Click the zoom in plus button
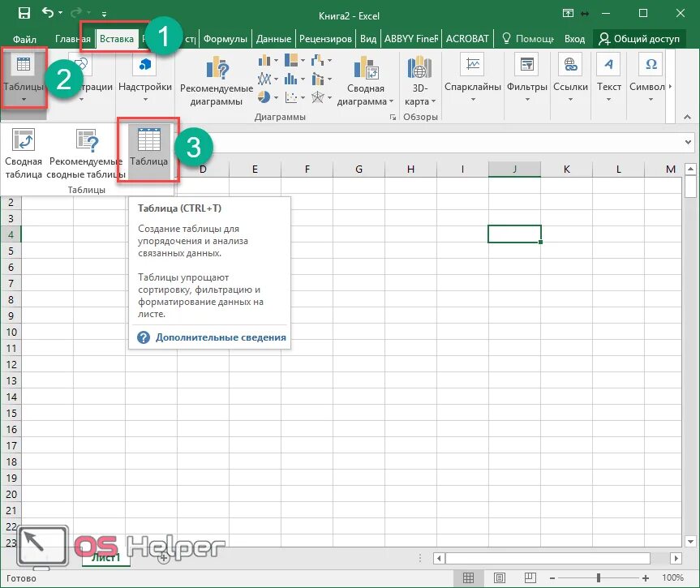 click(x=646, y=578)
